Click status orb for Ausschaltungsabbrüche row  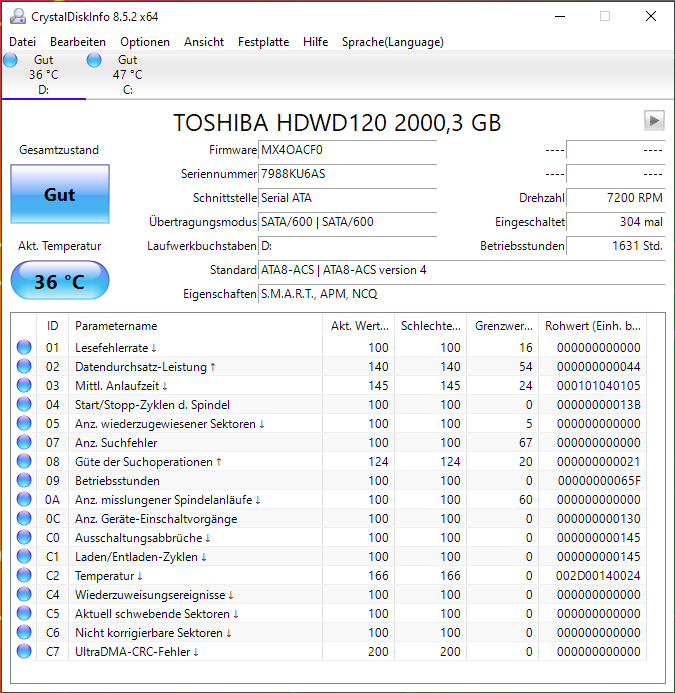[24, 537]
